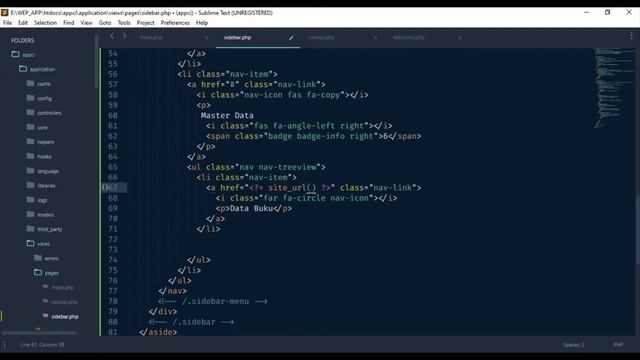Switch to the navbar.php tab
Viewport: 640px width, 360px height.
click(x=322, y=38)
